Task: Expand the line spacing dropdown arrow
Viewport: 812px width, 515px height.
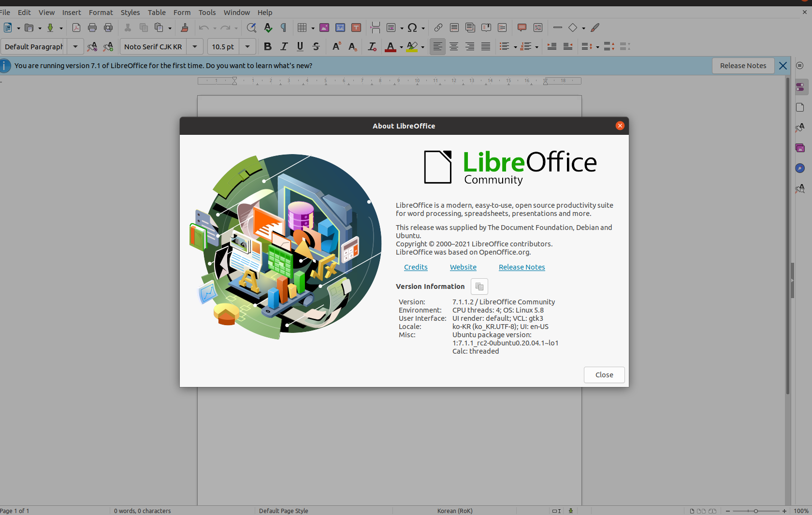Action: click(597, 47)
